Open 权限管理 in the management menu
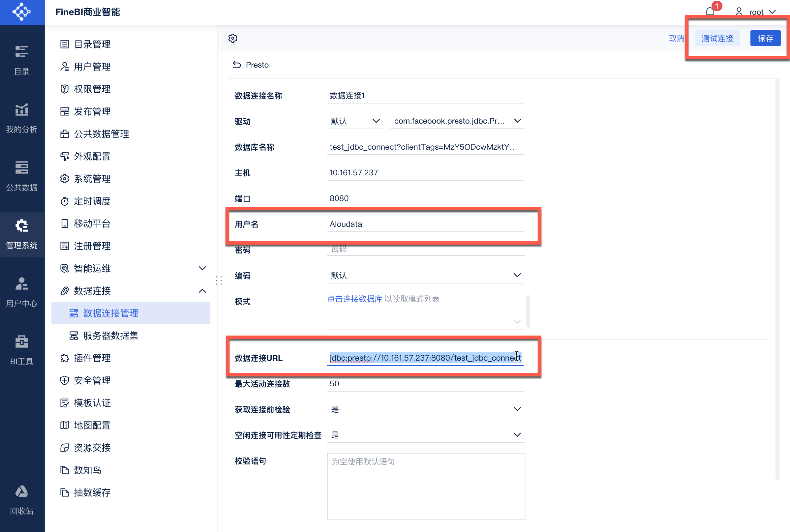 (92, 89)
